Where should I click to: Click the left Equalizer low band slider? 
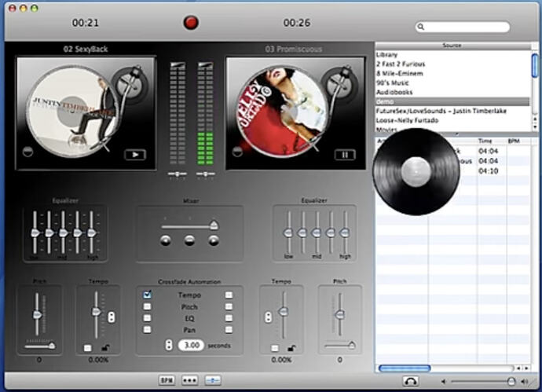(x=35, y=233)
